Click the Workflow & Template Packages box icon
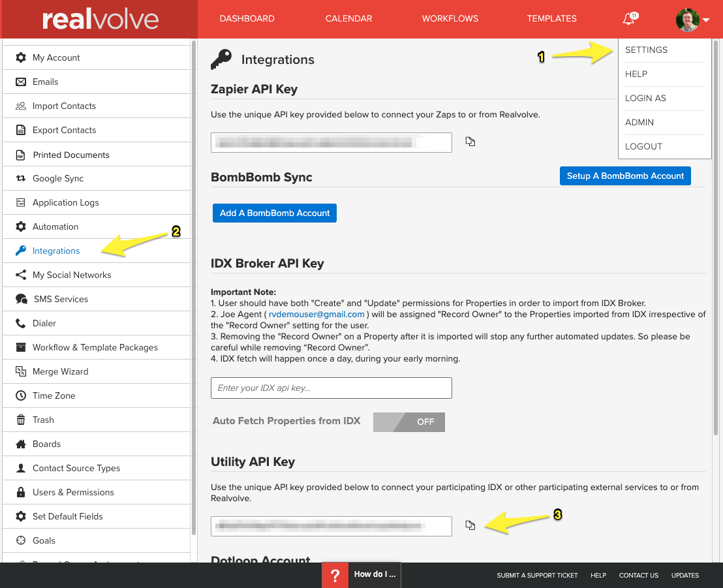 tap(21, 347)
